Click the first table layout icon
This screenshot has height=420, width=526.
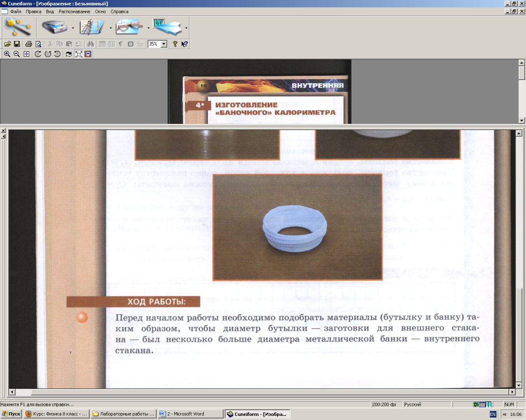coord(102,44)
